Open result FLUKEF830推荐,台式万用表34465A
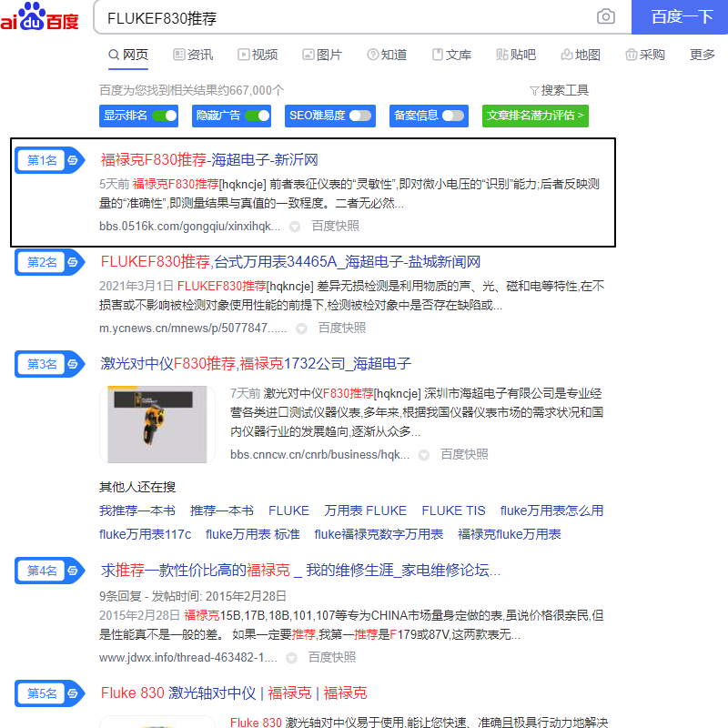The width and height of the screenshot is (728, 728). [290, 262]
